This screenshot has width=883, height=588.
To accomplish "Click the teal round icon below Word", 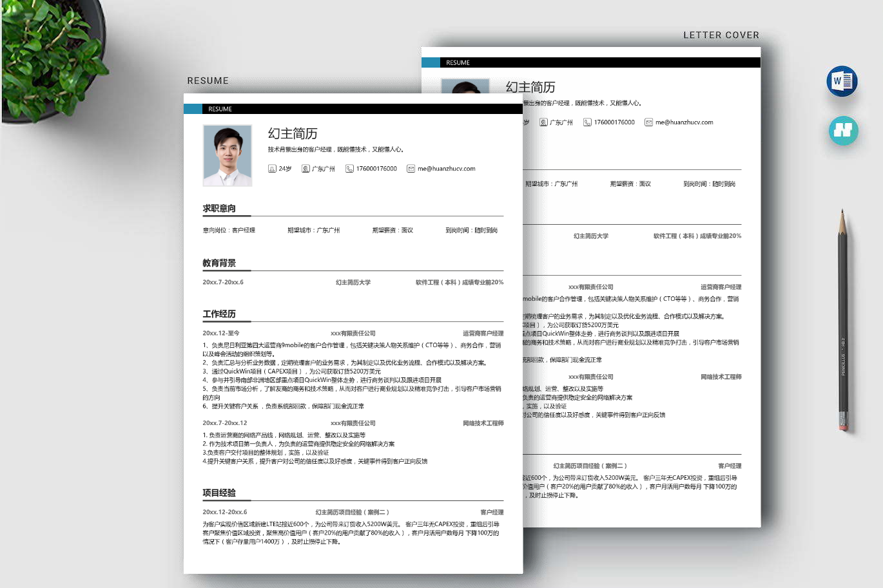I will click(843, 130).
